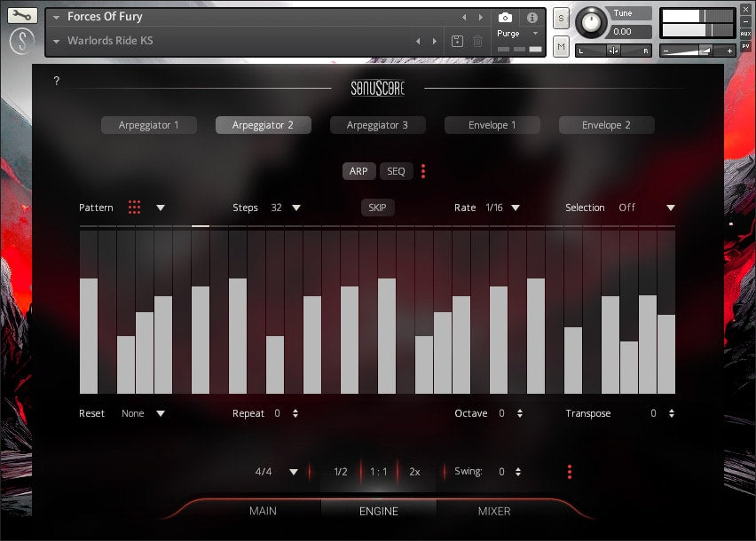Adjust the Swing value stepper arrows
This screenshot has width=756, height=541.
(518, 472)
